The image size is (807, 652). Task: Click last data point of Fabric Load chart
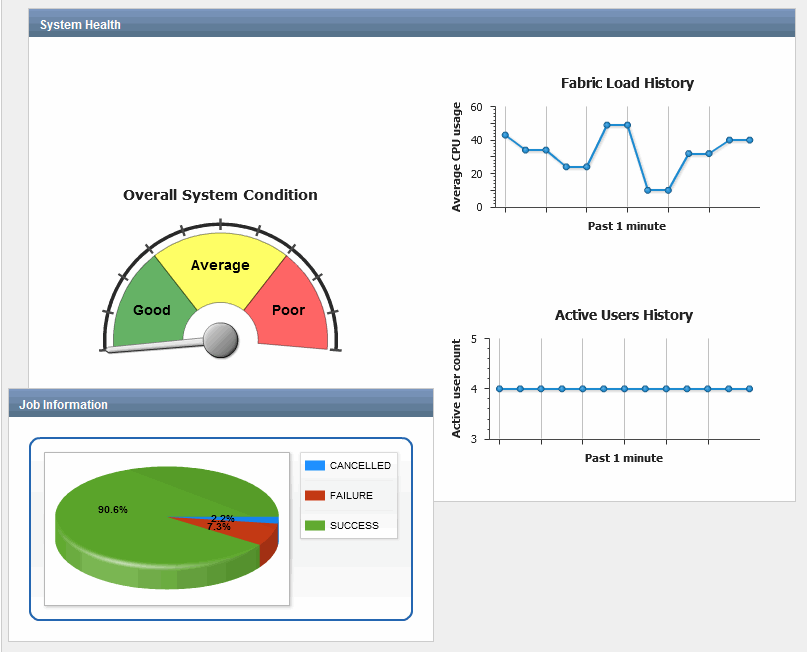point(749,140)
